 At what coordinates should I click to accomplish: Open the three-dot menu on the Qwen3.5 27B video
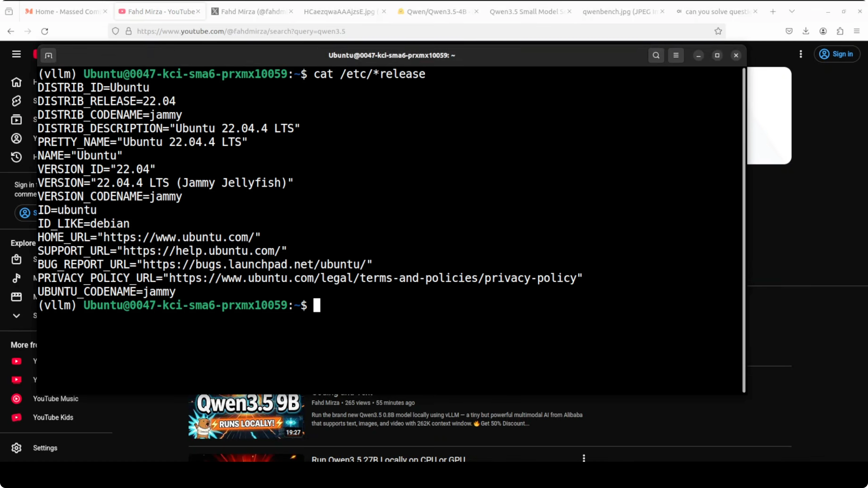pos(584,458)
